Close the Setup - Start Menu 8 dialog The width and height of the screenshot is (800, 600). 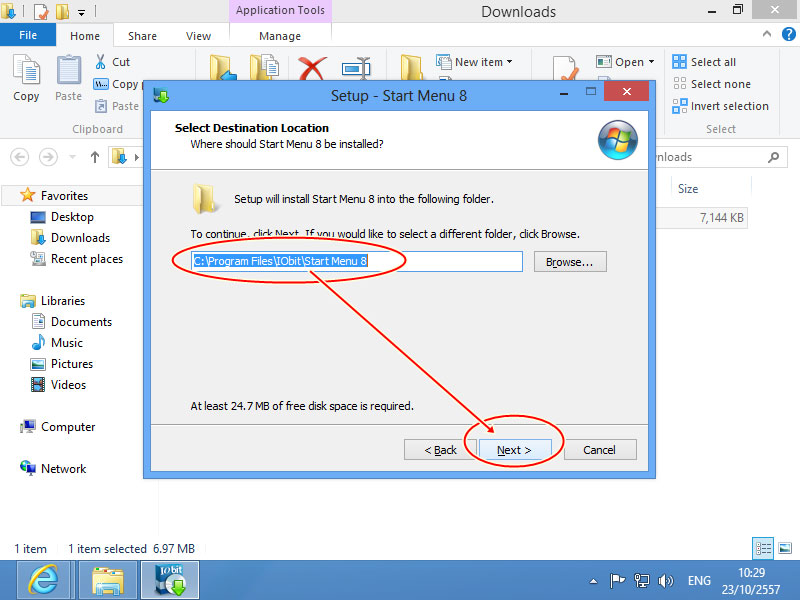tap(627, 91)
